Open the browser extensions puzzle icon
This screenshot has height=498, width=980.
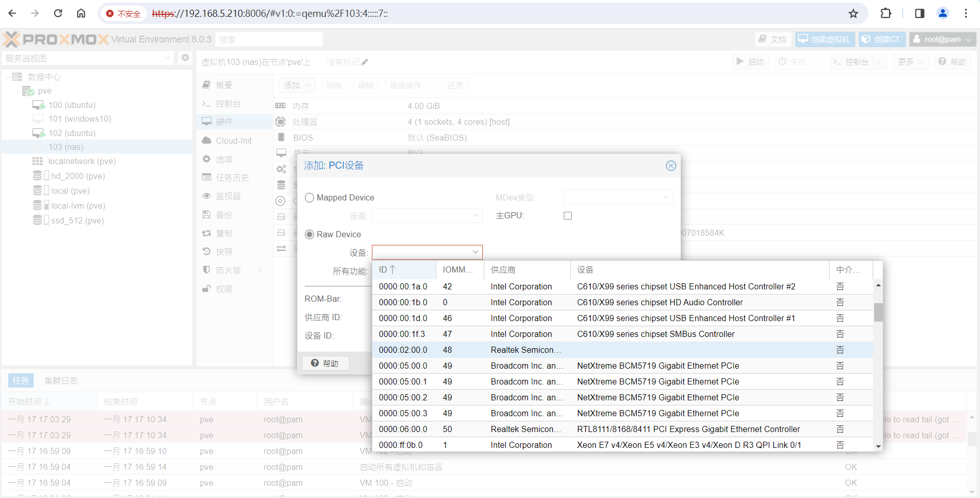[x=886, y=13]
